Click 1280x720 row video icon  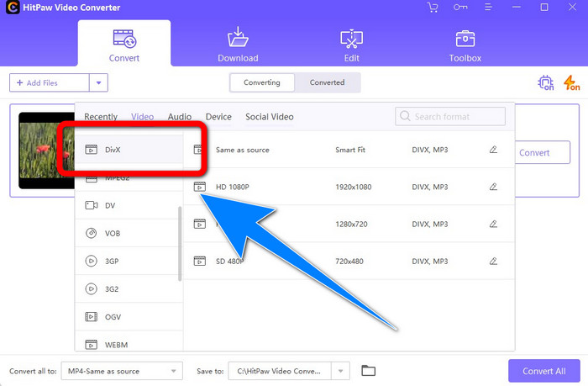coord(200,224)
